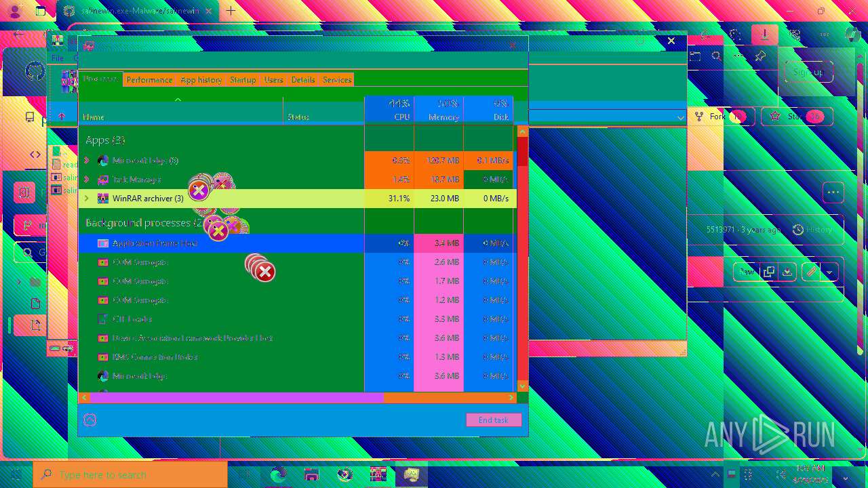Click the GitHub Fork button

click(x=722, y=117)
